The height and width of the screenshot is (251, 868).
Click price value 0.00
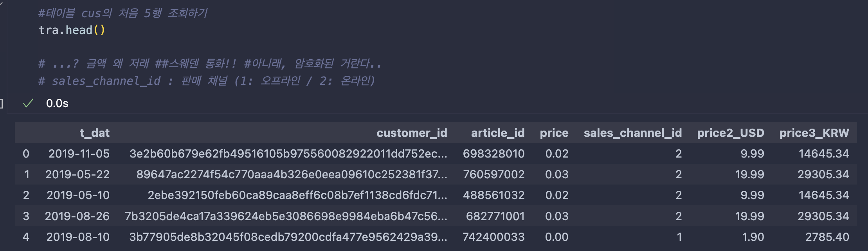coord(557,237)
